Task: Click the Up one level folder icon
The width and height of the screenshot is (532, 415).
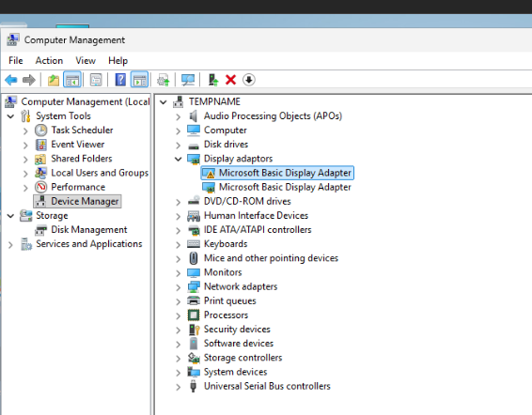Action: point(54,80)
